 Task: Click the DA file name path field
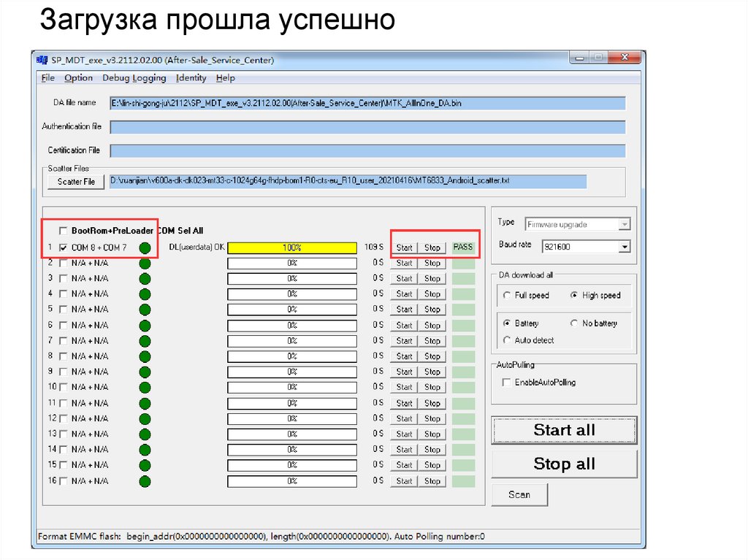[367, 103]
